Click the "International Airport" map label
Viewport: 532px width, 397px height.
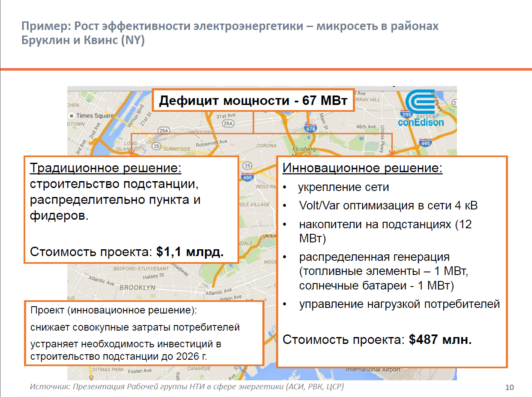click(x=373, y=370)
